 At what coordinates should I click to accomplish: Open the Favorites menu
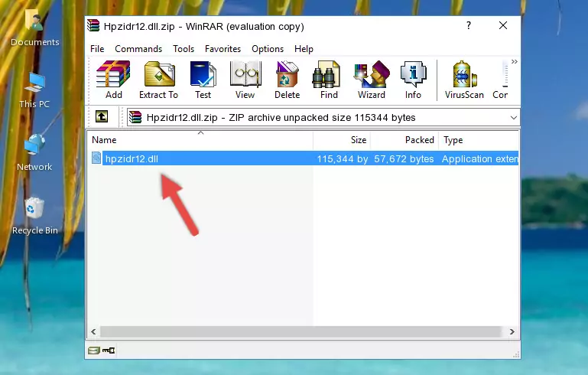tap(223, 49)
